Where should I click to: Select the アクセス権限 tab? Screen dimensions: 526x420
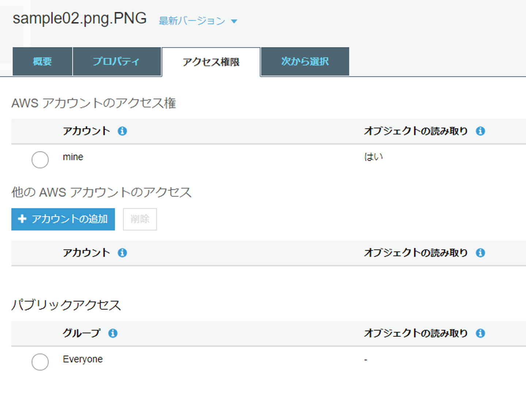(x=211, y=62)
